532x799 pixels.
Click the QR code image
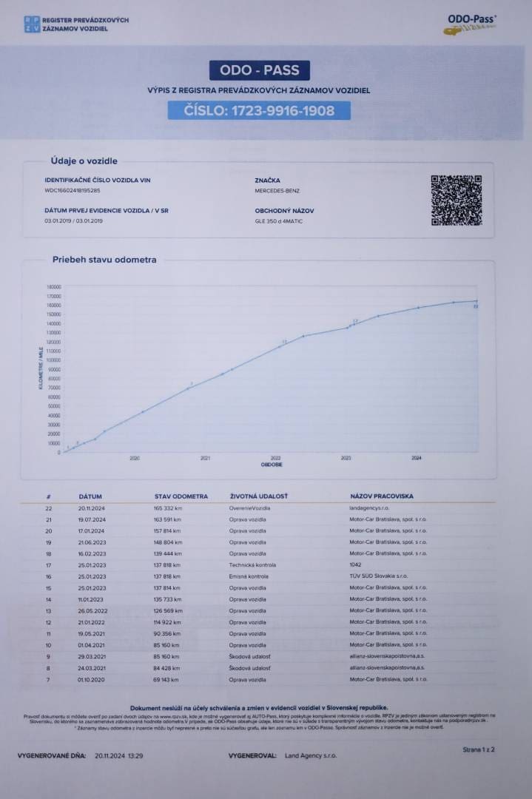(456, 200)
